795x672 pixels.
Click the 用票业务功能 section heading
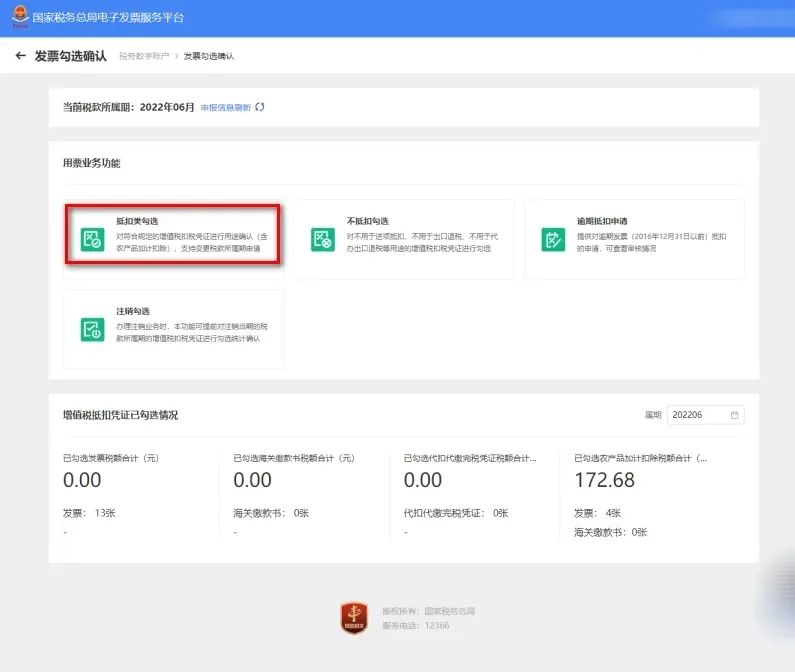pyautogui.click(x=92, y=163)
